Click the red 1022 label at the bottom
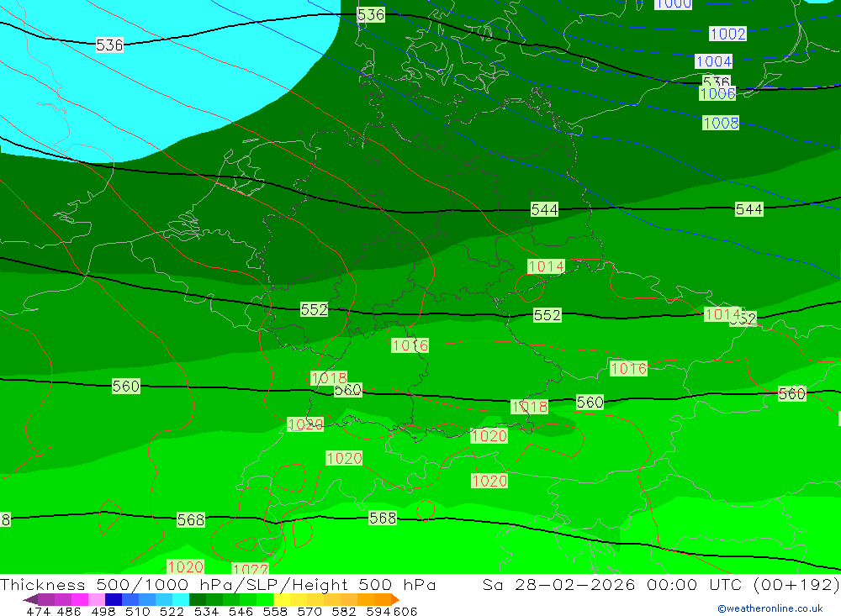Viewport: 841px width, 616px height. (x=250, y=568)
